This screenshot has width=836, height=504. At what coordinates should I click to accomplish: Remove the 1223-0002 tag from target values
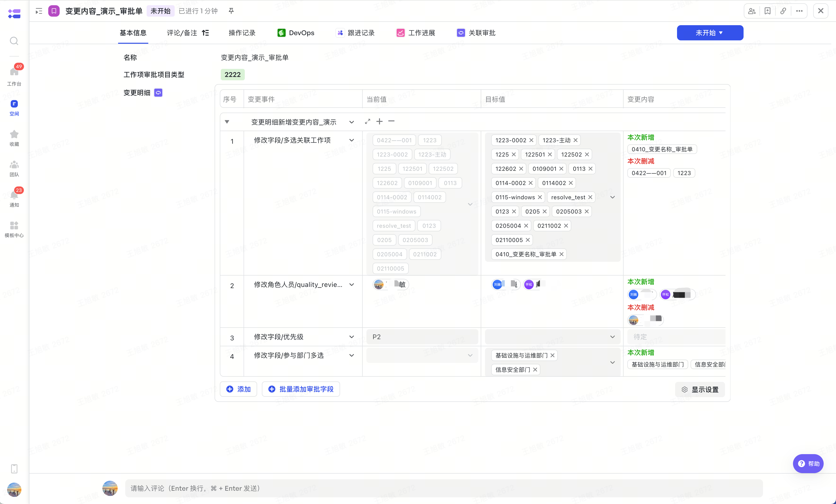531,140
